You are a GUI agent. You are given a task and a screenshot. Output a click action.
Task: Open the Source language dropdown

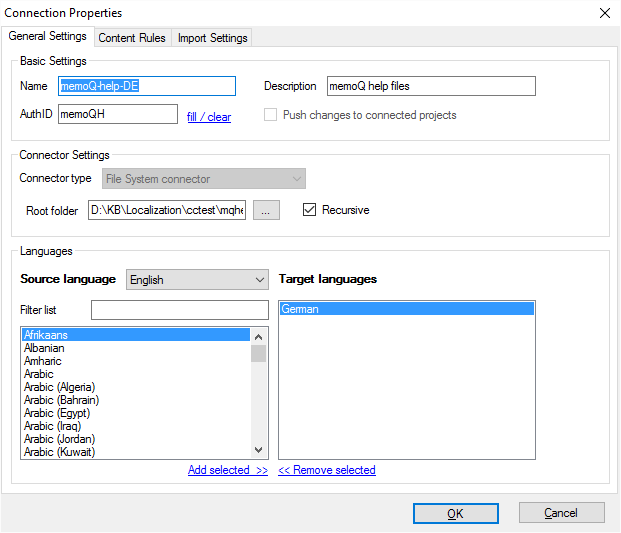[197, 280]
